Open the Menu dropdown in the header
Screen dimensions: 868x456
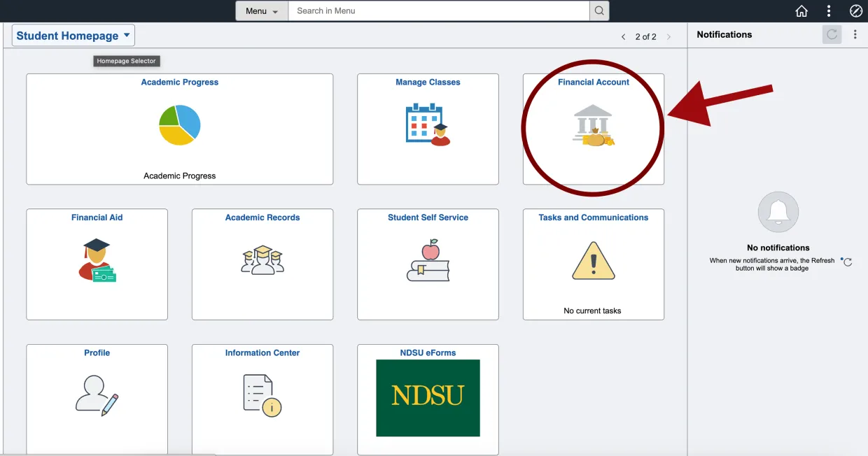point(261,10)
